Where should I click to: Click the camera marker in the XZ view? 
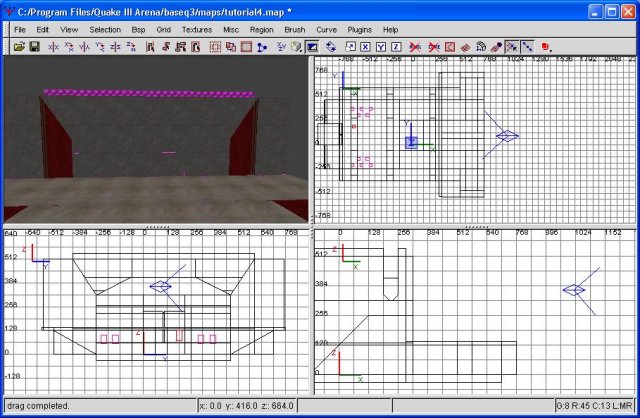coord(574,290)
